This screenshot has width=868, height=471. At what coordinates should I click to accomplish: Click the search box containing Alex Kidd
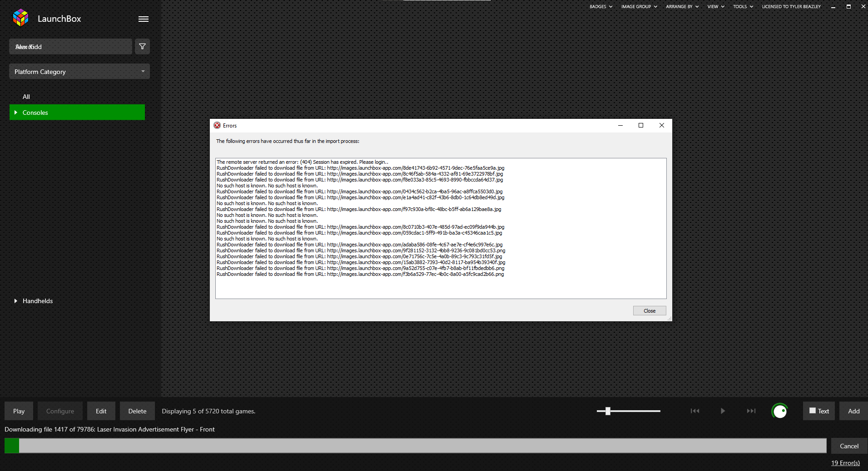70,47
